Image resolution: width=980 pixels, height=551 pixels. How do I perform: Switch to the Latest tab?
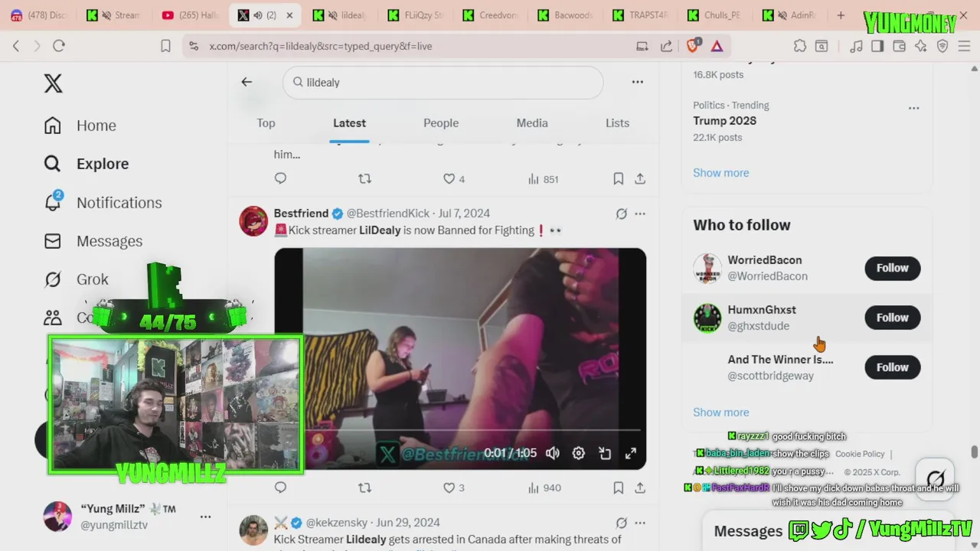point(349,123)
